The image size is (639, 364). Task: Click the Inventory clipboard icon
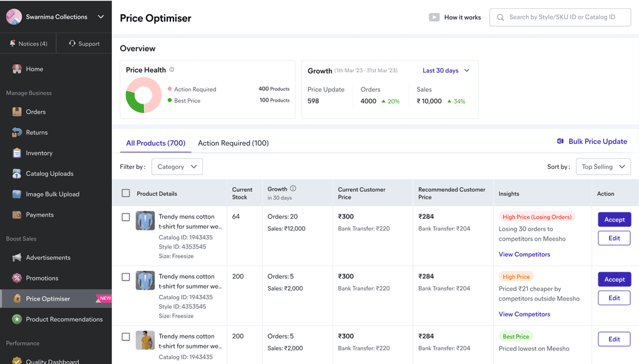tap(17, 153)
